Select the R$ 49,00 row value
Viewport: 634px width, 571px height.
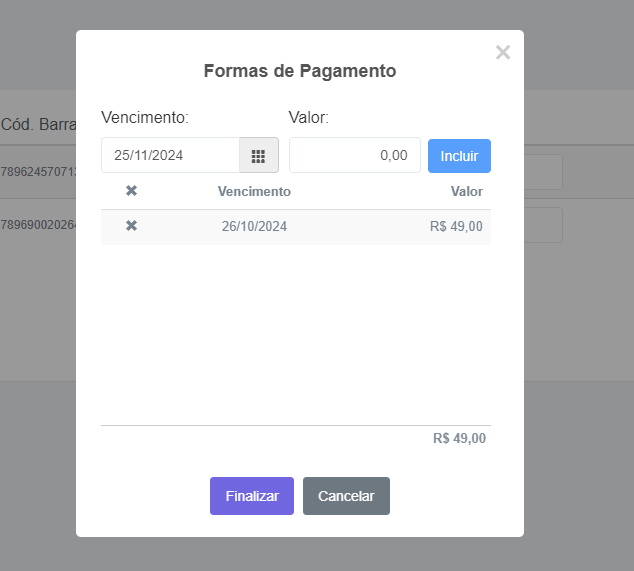pyautogui.click(x=456, y=226)
